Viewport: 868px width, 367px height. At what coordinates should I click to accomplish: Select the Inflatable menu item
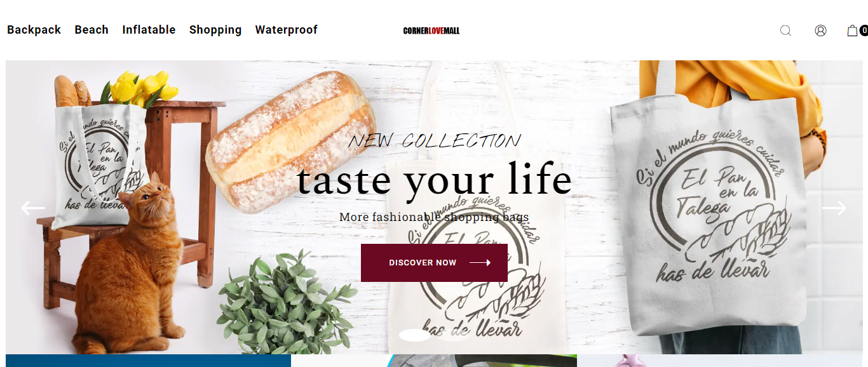coord(149,30)
